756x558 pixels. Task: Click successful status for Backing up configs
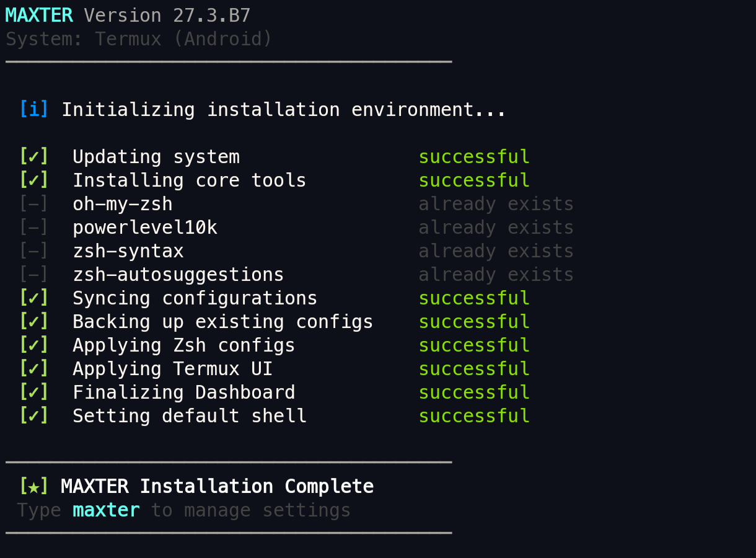474,322
